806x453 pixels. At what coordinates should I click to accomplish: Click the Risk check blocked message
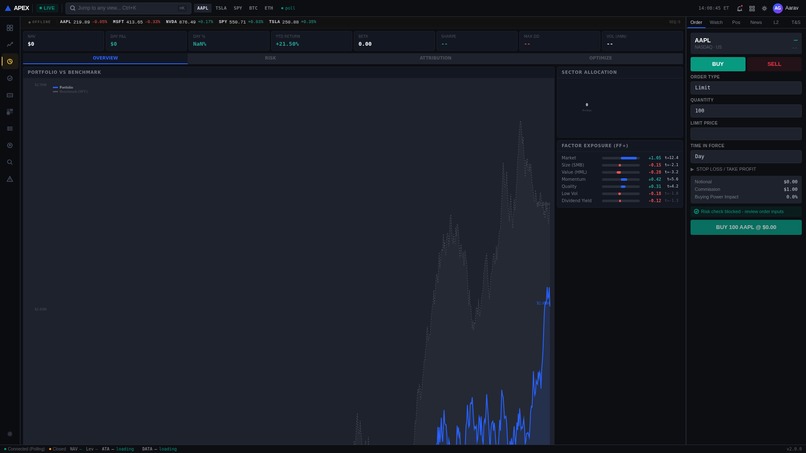point(745,211)
